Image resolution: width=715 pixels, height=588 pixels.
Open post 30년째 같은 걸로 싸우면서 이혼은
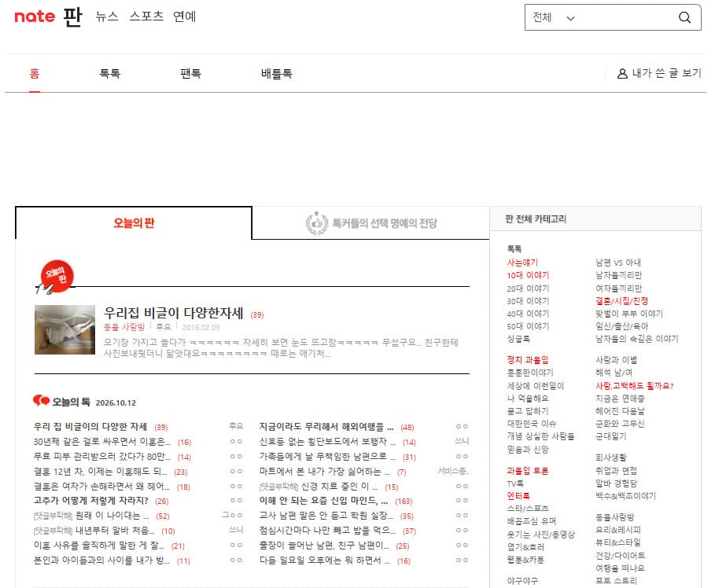[x=101, y=442]
